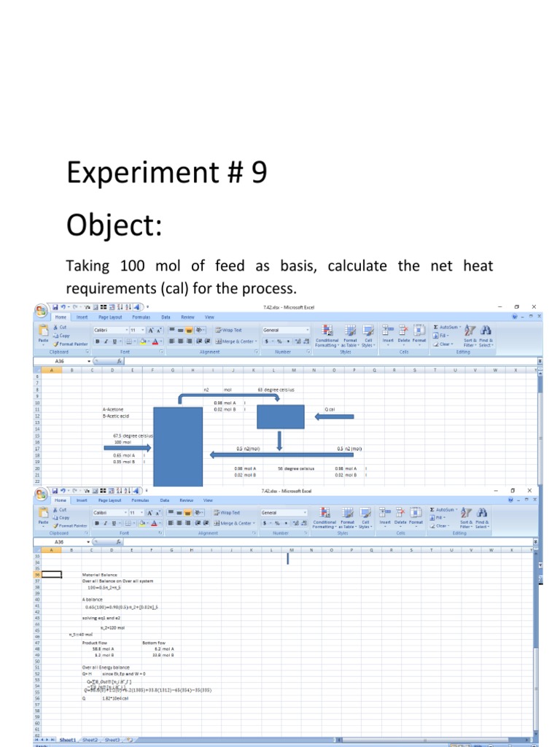The height and width of the screenshot is (747, 560).
Task: Toggle Bold in the upper Excel window
Action: pyautogui.click(x=98, y=341)
